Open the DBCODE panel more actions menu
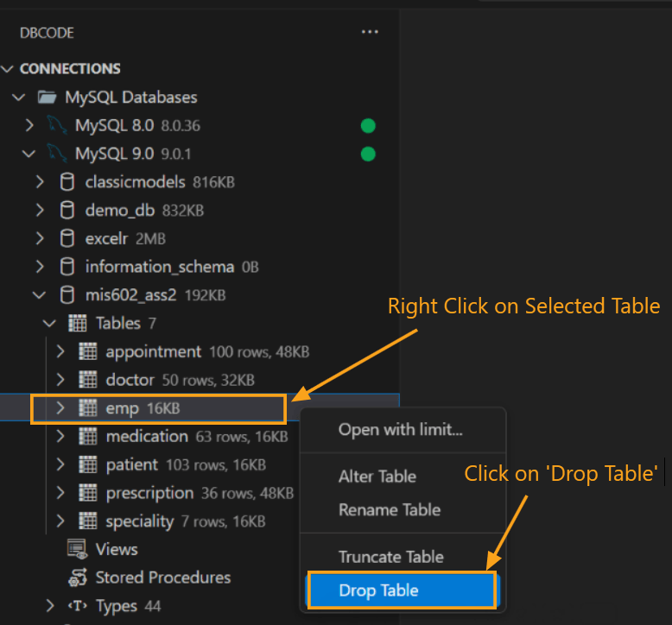Viewport: 672px width, 625px height. (370, 32)
